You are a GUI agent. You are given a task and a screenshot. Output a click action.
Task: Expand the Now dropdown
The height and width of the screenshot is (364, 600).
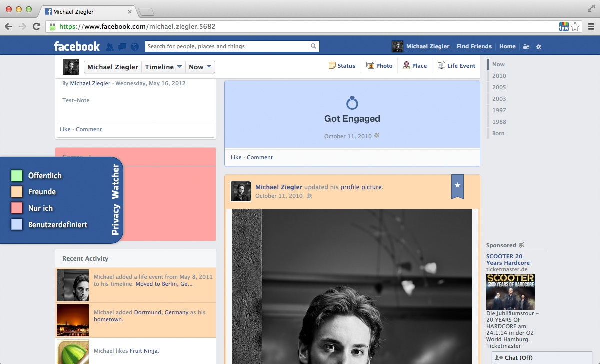pyautogui.click(x=200, y=67)
